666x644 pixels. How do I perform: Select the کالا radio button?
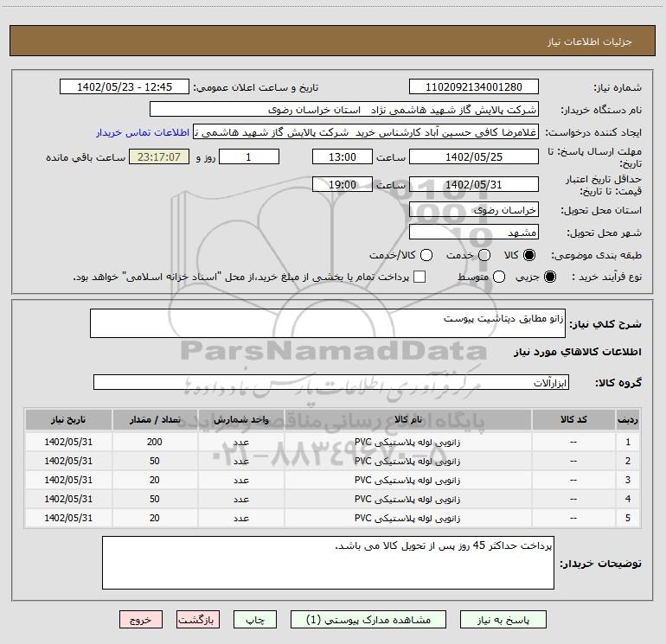point(529,256)
